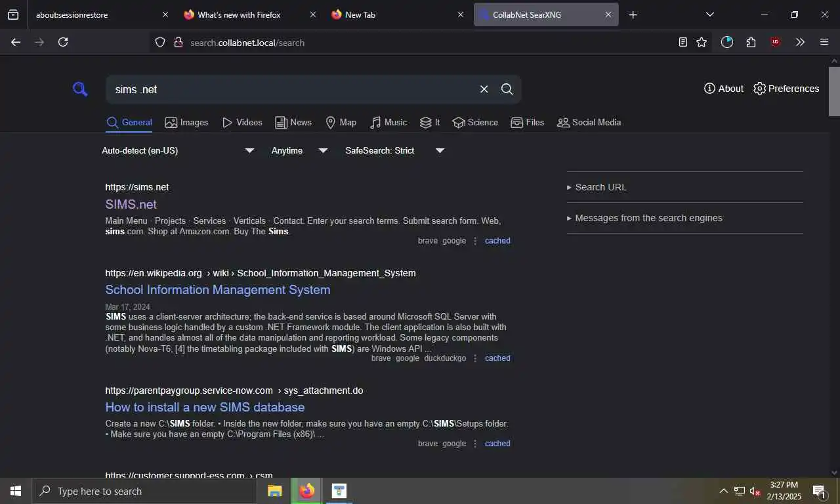Close the CollabNet SearXNG tab
This screenshot has width=840, height=504.
click(608, 14)
